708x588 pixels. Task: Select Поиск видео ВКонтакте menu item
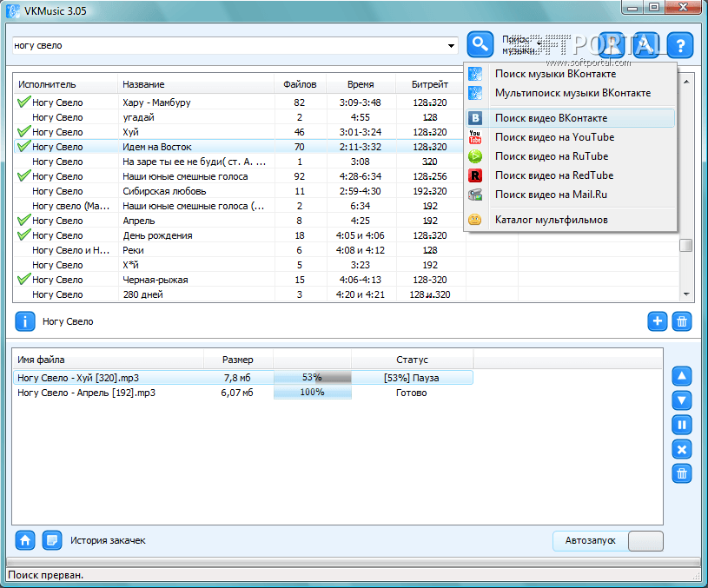(x=571, y=118)
